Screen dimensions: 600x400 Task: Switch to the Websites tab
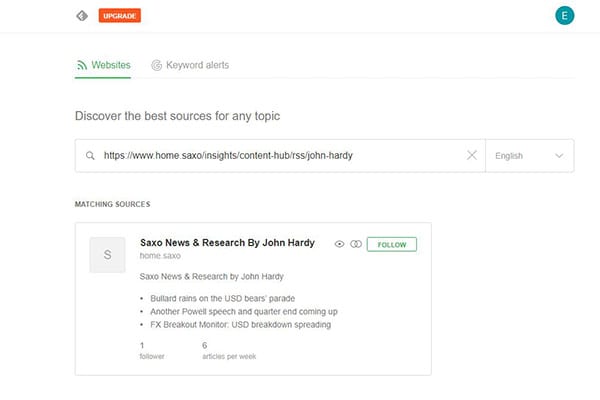coord(103,65)
